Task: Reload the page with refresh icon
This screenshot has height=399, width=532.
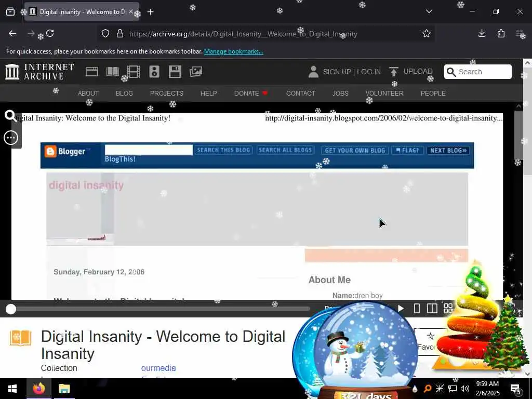Action: pyautogui.click(x=50, y=33)
